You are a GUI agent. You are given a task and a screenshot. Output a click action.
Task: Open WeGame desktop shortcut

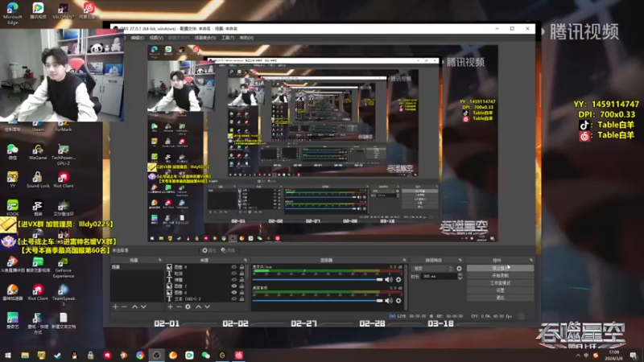38,152
